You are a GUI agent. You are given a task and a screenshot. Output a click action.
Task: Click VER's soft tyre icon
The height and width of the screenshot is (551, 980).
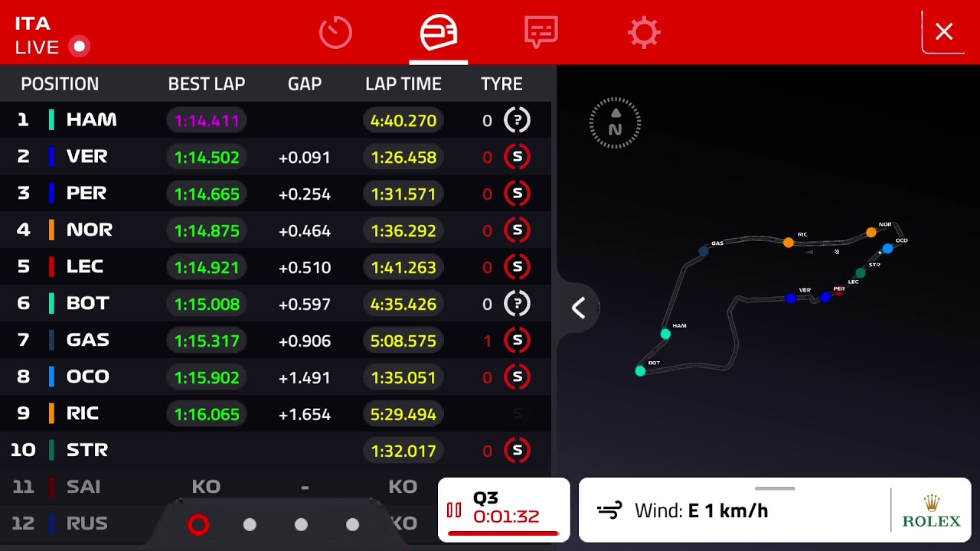click(x=518, y=157)
